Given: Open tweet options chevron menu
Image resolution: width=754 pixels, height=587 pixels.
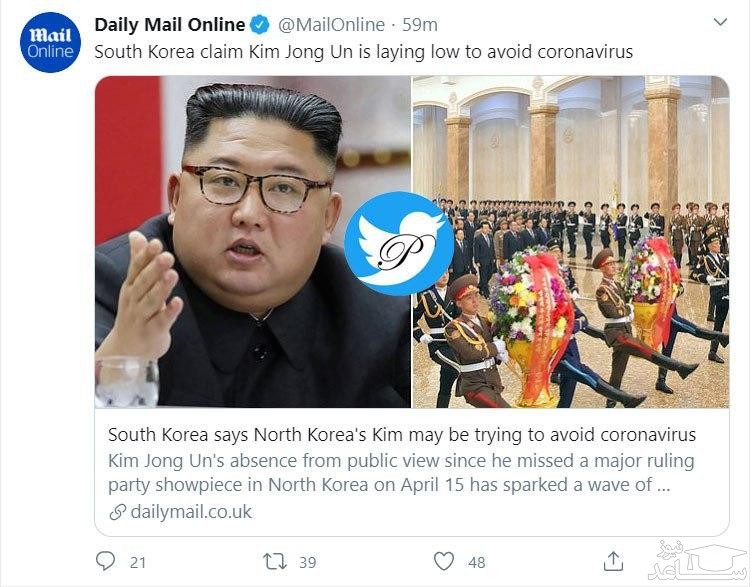Looking at the screenshot, I should tap(720, 22).
